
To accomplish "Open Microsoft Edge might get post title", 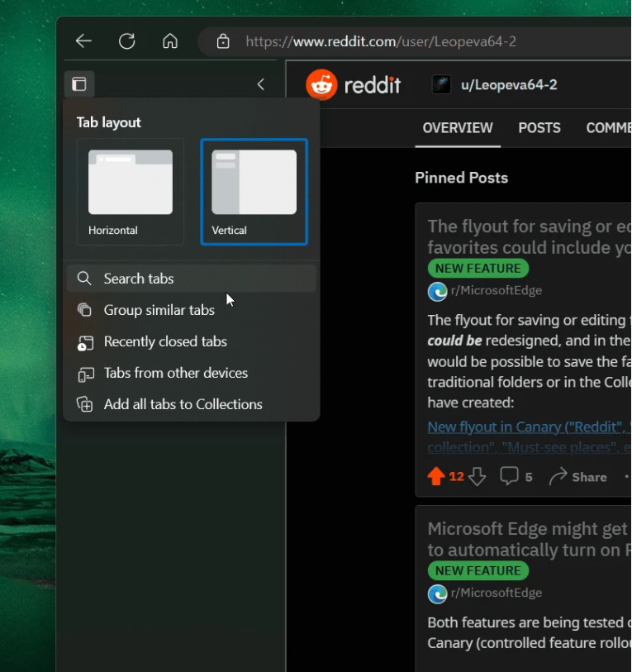I will coord(530,539).
